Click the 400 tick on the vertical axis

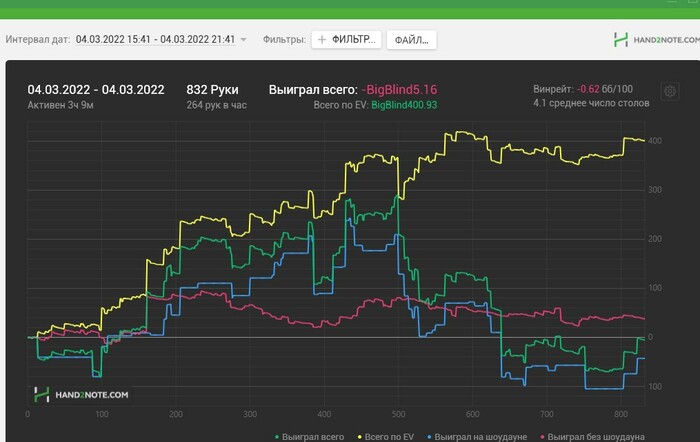654,141
